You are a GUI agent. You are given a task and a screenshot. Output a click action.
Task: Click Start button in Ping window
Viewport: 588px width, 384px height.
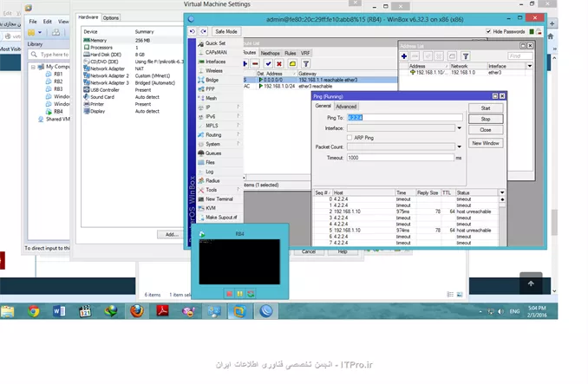[x=486, y=107]
